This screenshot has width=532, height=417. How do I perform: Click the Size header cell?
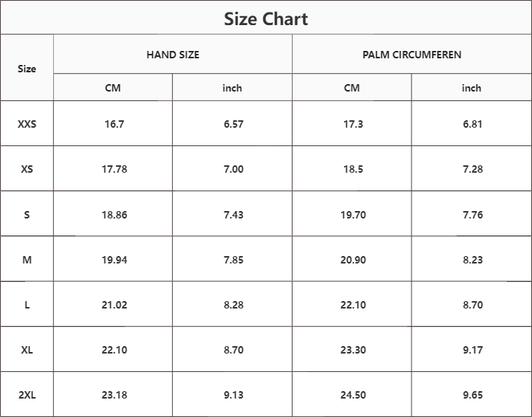27,69
